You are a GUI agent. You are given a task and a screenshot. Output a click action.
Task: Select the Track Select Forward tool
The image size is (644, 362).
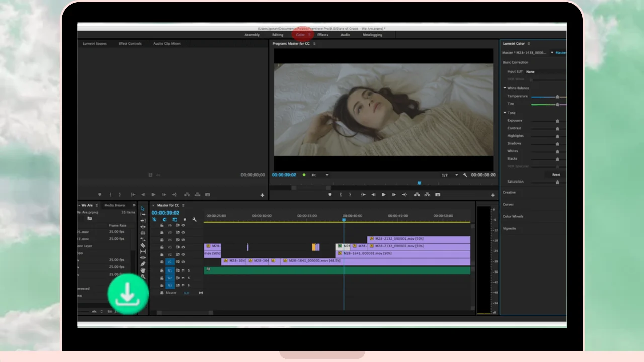coord(143,214)
